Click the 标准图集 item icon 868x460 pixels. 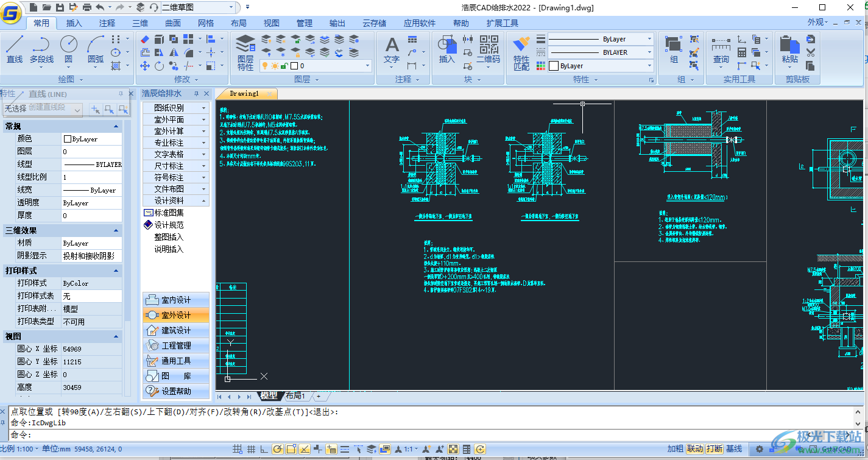147,213
